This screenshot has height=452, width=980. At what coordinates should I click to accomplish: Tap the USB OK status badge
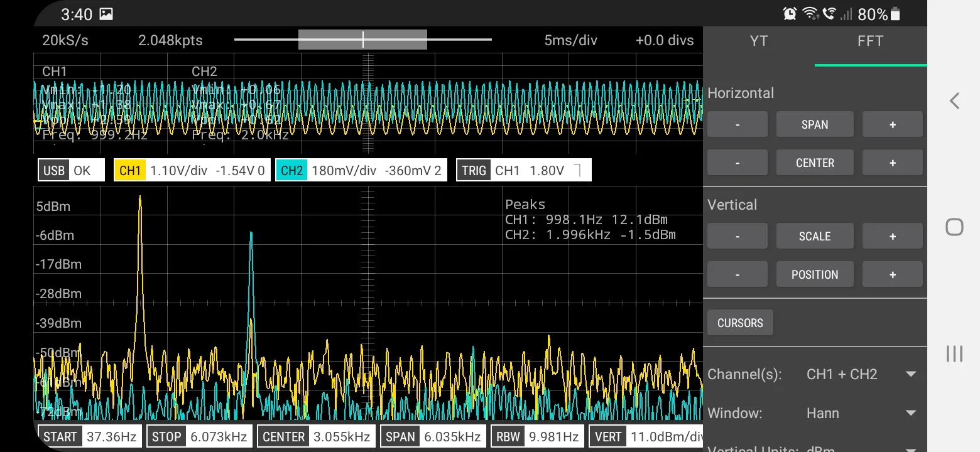pyautogui.click(x=71, y=170)
